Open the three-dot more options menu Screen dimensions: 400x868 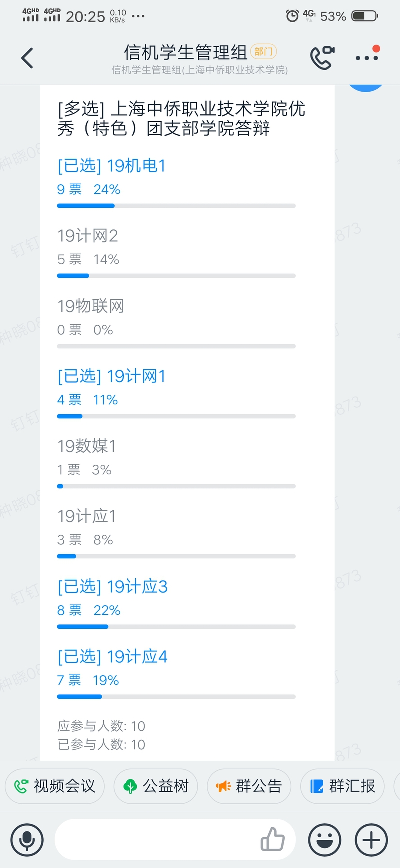point(367,58)
